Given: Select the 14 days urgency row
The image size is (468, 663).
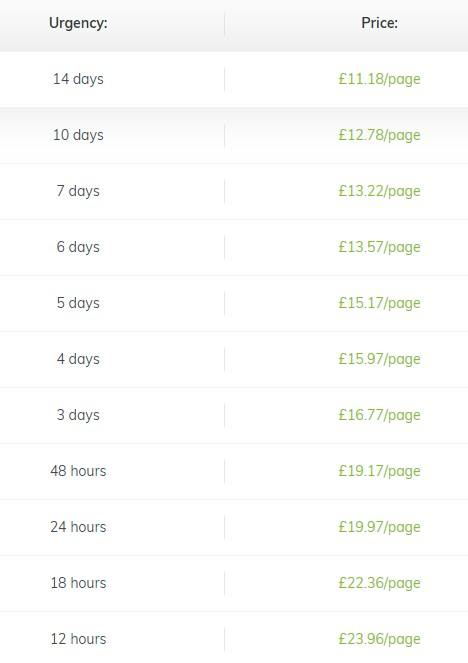Looking at the screenshot, I should coord(234,79).
